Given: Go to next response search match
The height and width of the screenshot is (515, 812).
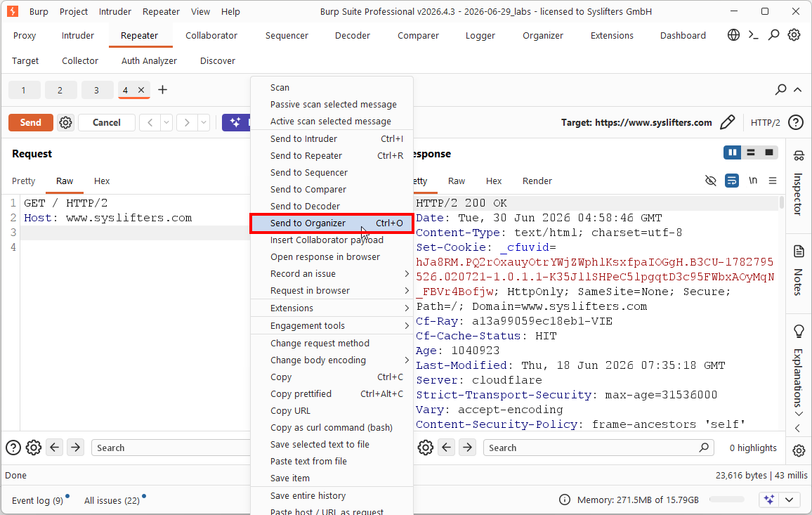Looking at the screenshot, I should click(468, 447).
